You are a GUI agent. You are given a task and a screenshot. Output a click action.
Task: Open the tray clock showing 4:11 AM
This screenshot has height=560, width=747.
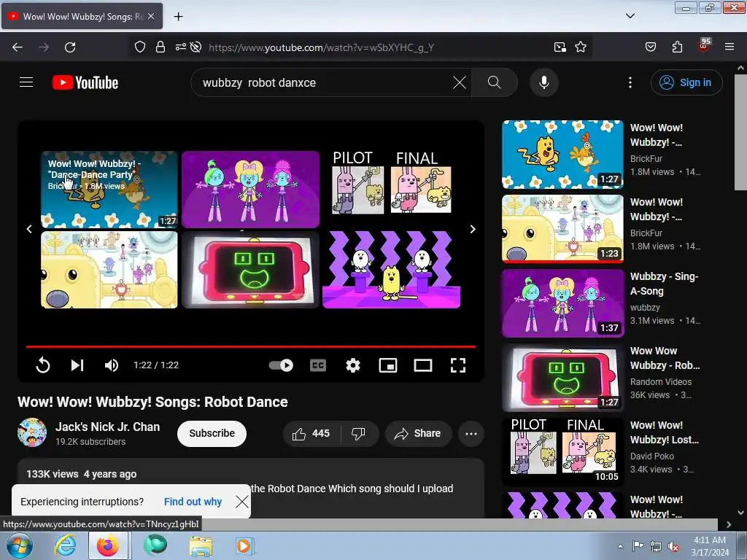710,546
